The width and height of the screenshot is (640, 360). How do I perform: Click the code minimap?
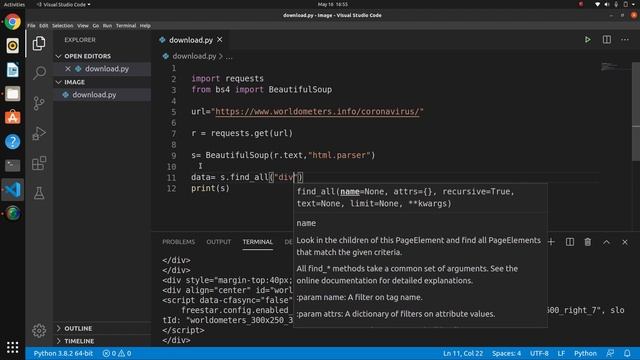point(614,67)
